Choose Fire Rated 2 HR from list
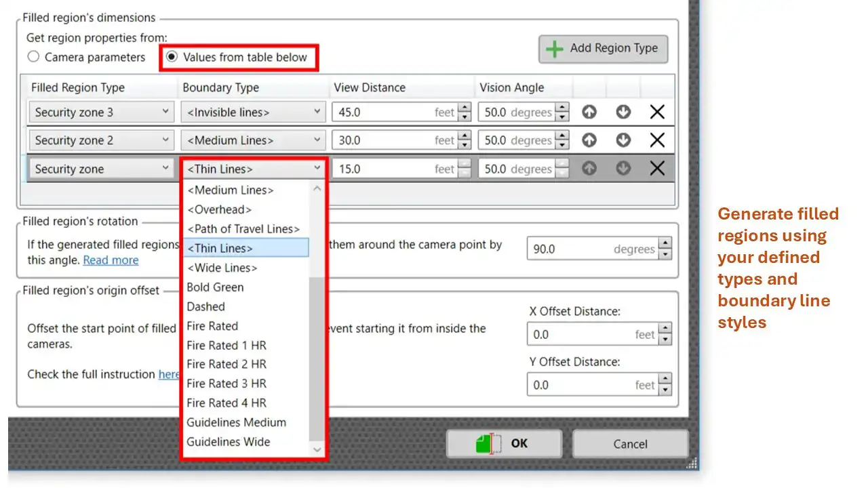Screen dimensions: 868x488 coord(226,364)
